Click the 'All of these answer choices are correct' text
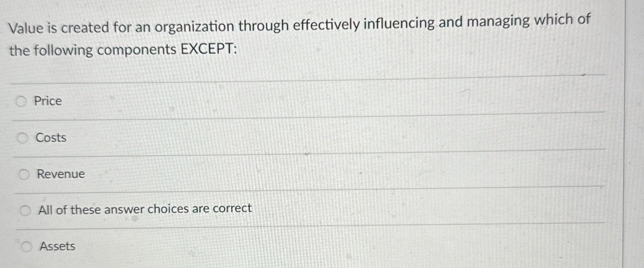Screen dimensions: 644x268 pos(145,209)
